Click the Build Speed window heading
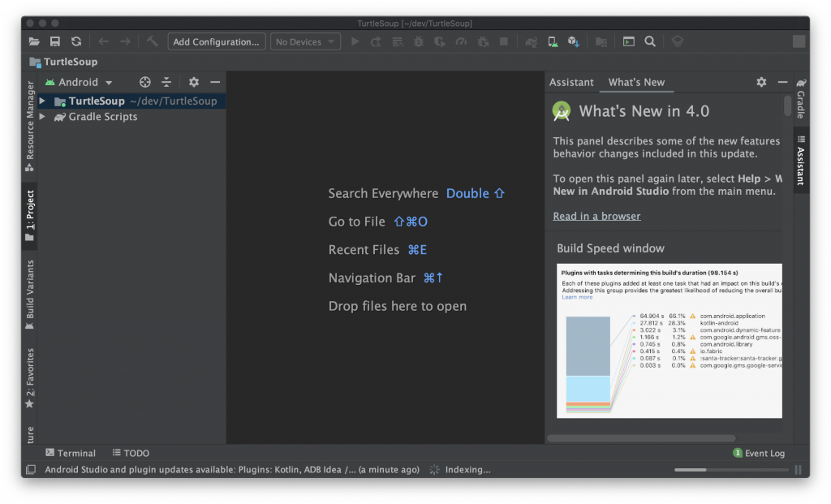831x504 pixels. tap(610, 248)
